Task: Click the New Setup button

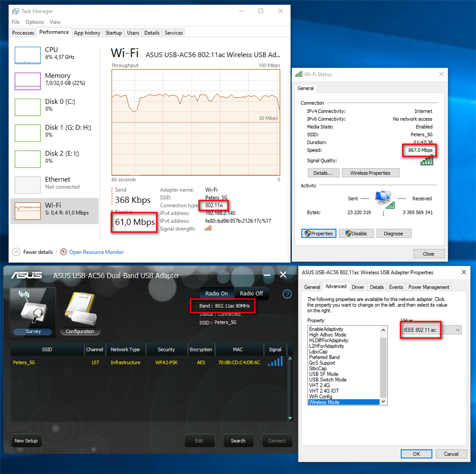Action: (x=26, y=441)
